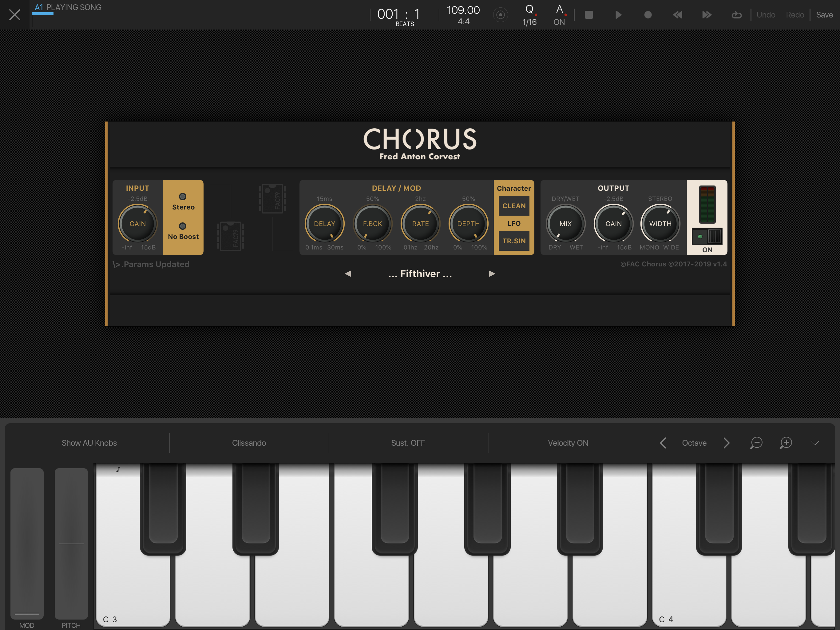Screen dimensions: 840x630
Task: Click the FAC Chorus v1.4 copyright text
Action: (673, 264)
